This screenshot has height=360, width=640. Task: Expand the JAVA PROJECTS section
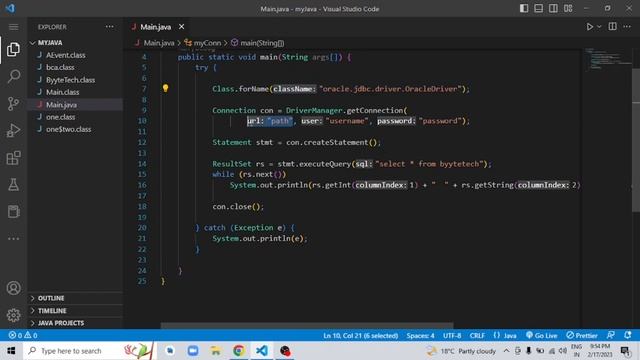click(75, 323)
